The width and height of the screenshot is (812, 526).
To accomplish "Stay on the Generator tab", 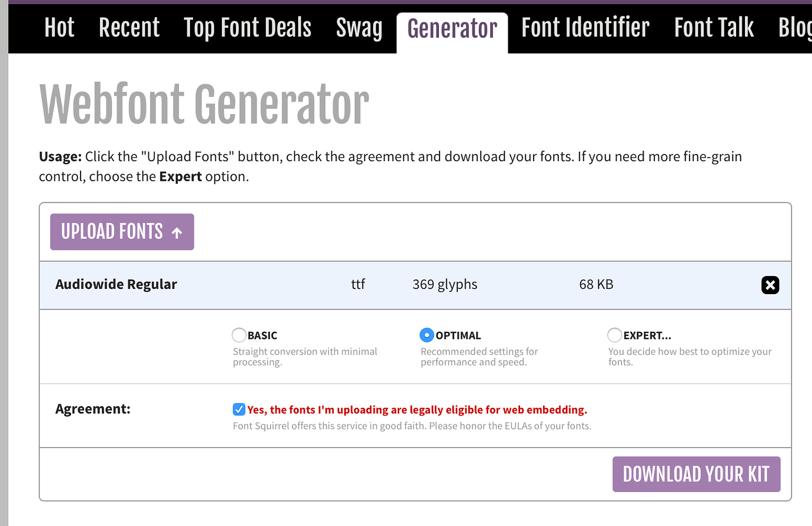I will [451, 27].
